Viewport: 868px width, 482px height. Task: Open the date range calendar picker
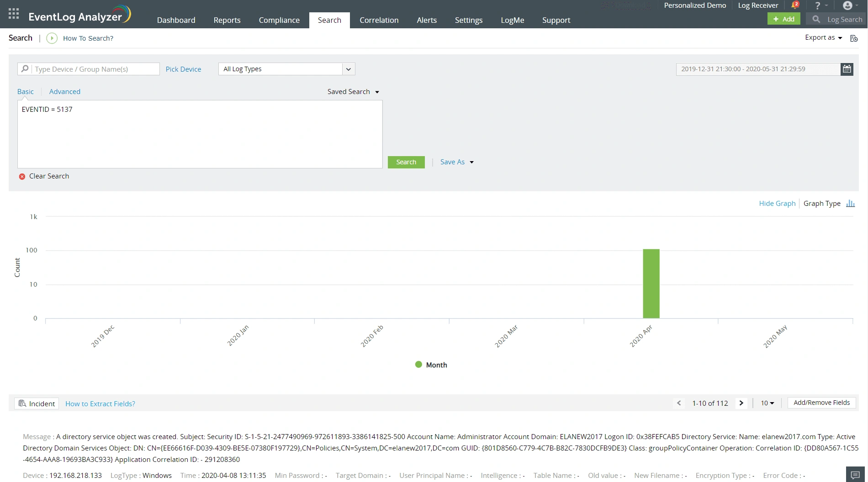pos(847,69)
